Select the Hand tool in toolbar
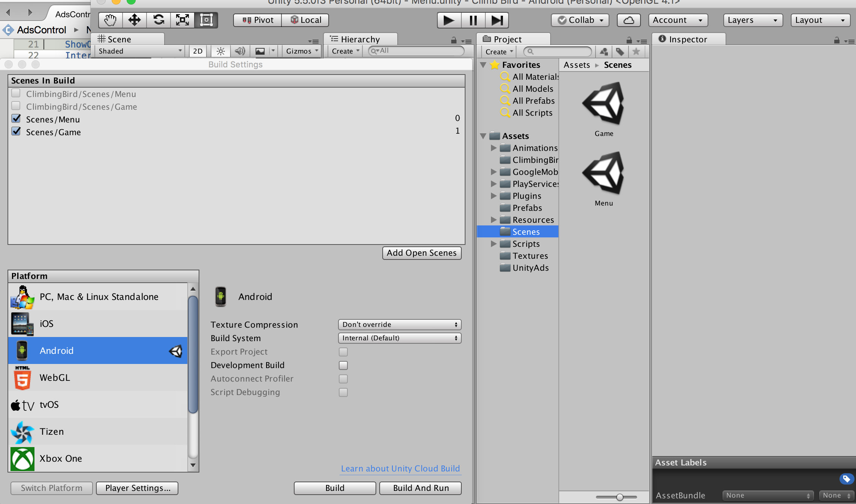856x504 pixels. (x=110, y=20)
